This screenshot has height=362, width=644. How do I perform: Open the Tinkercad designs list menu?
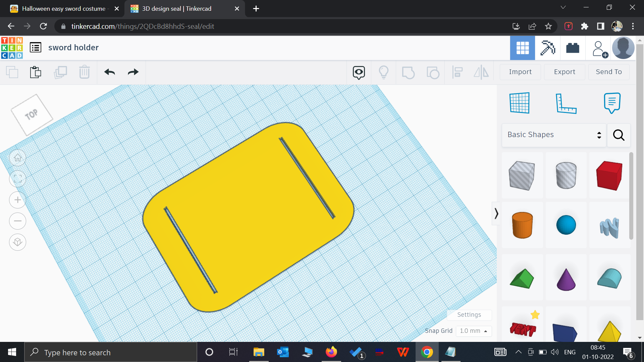(x=35, y=47)
